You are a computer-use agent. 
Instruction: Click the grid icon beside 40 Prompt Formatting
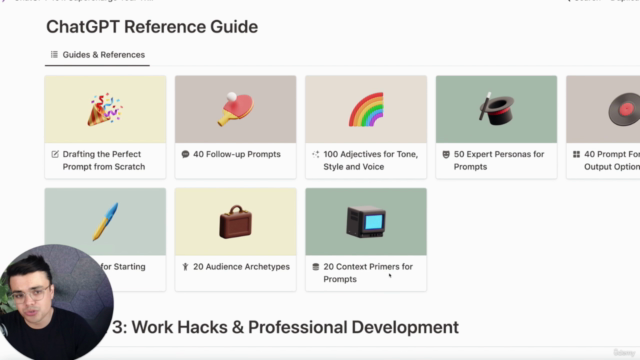click(x=576, y=154)
